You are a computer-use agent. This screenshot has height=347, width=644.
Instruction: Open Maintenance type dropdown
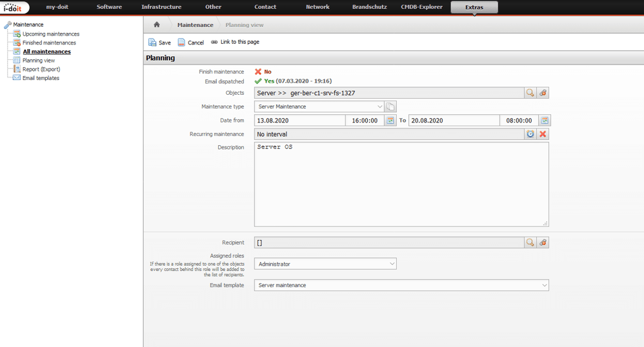click(319, 106)
